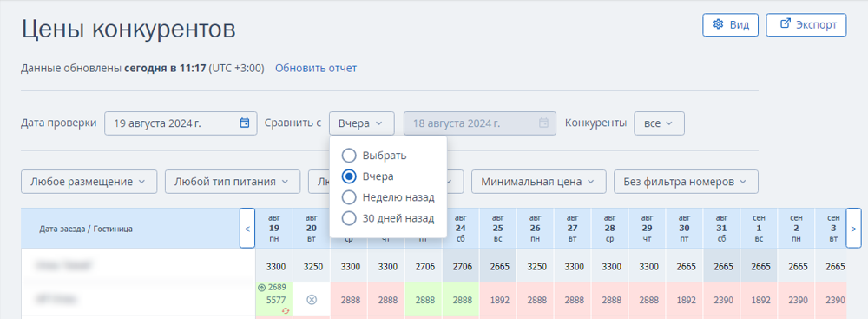Click the export arrow icon in Экспорт
Screen dimensions: 868x319
tap(785, 23)
